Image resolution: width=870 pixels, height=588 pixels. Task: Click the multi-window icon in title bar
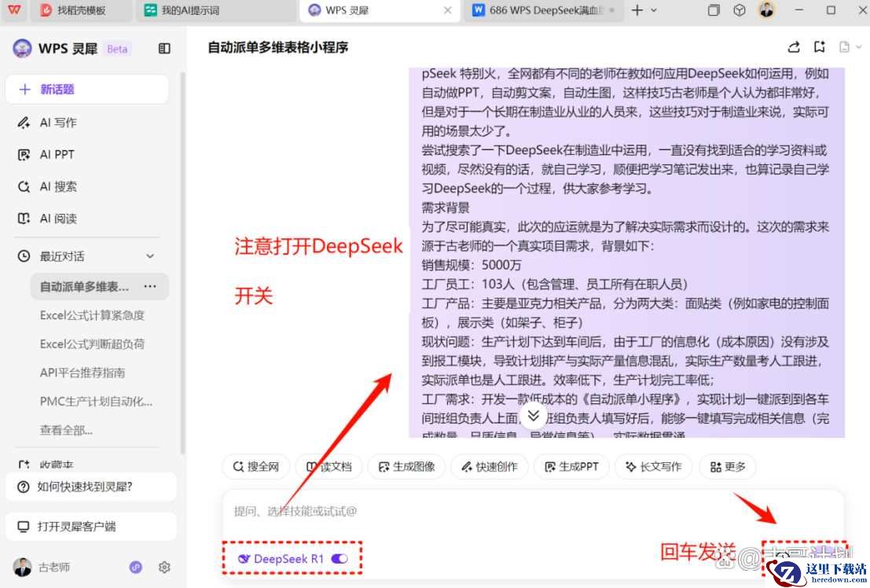714,10
